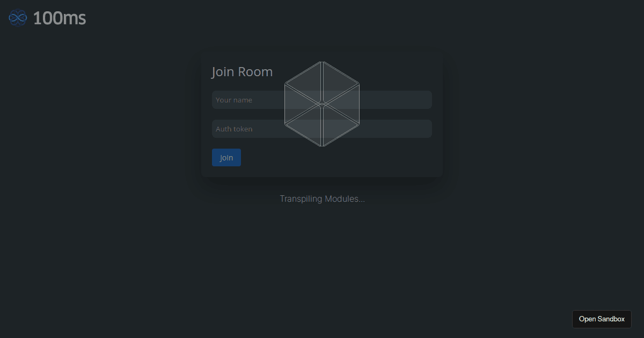Viewport: 644px width, 338px height.
Task: Click the Join Room heading
Action: 242,72
